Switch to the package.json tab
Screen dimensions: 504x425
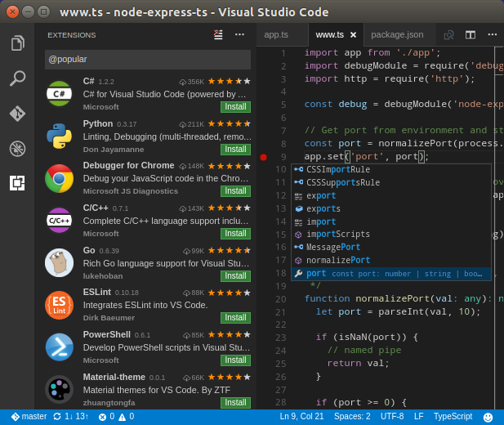click(x=397, y=34)
